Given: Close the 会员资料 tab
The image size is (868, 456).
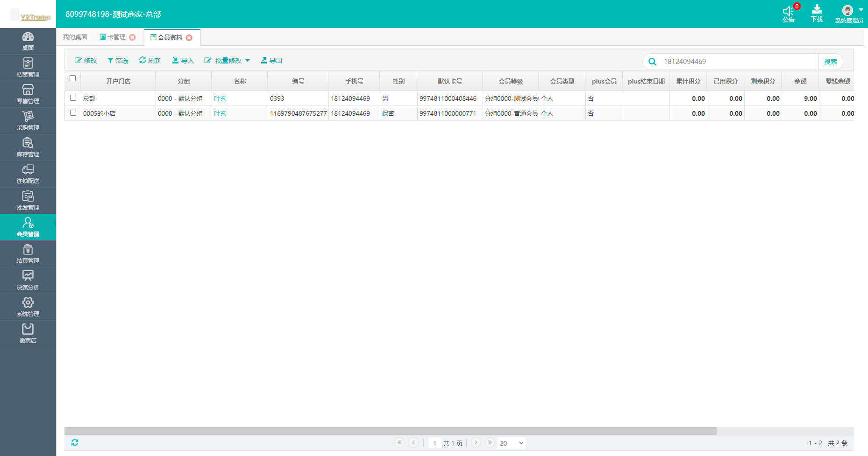Looking at the screenshot, I should pyautogui.click(x=189, y=38).
